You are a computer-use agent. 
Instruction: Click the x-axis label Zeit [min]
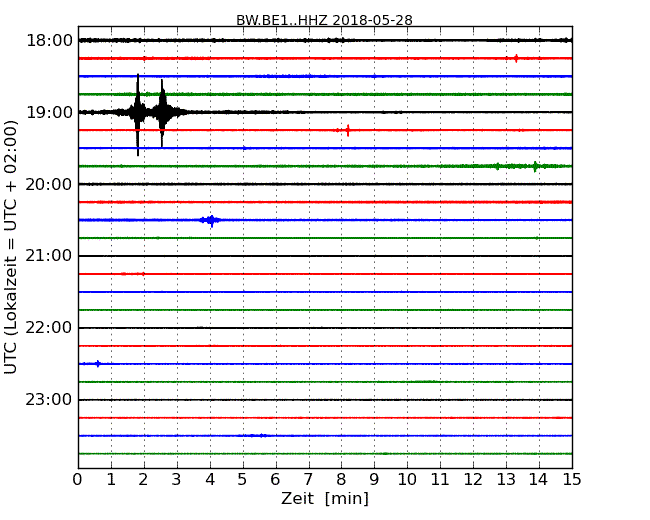[325, 498]
